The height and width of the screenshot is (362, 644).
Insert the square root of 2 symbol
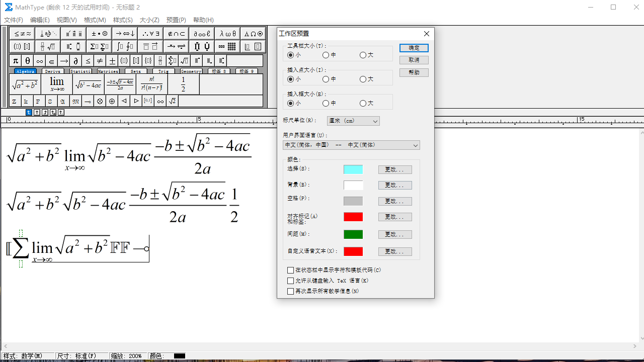coord(172,101)
